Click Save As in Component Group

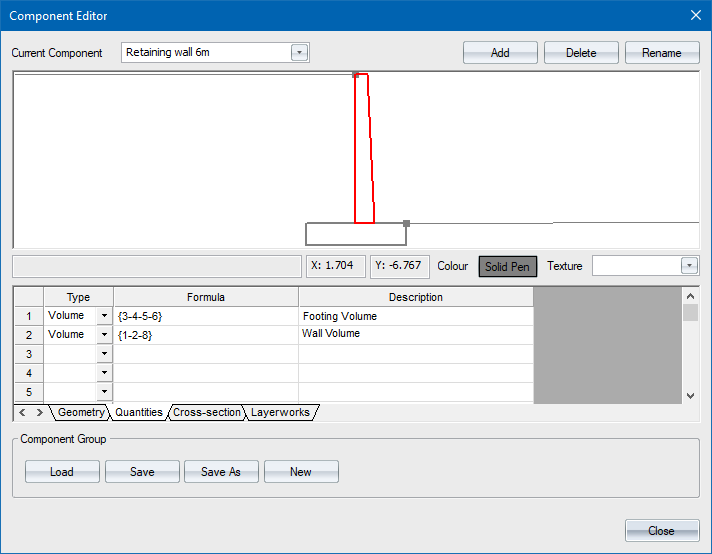[221, 472]
